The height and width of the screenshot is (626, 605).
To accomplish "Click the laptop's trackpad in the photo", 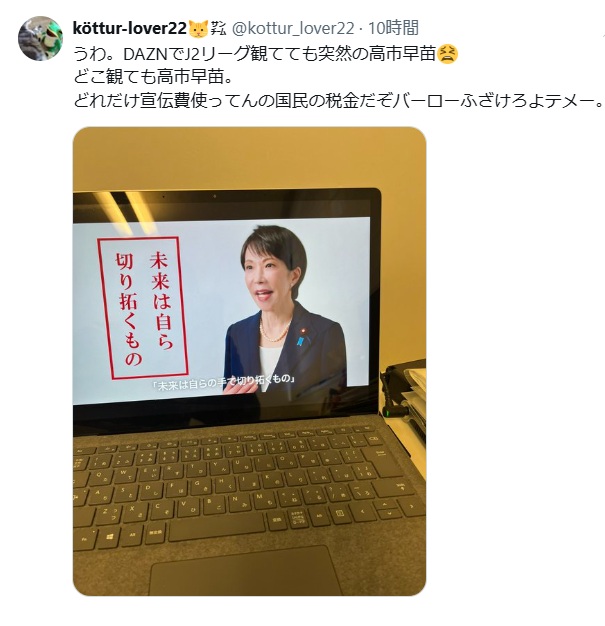I will point(244,572).
